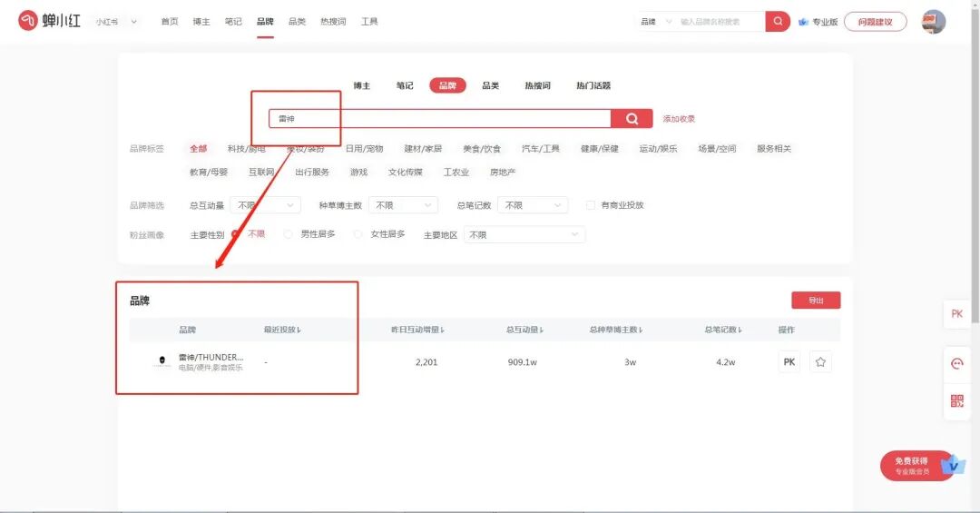Viewport: 980px width, 513px height.
Task: Filter by the 教育/母婴 brand tag
Action: pyautogui.click(x=209, y=172)
